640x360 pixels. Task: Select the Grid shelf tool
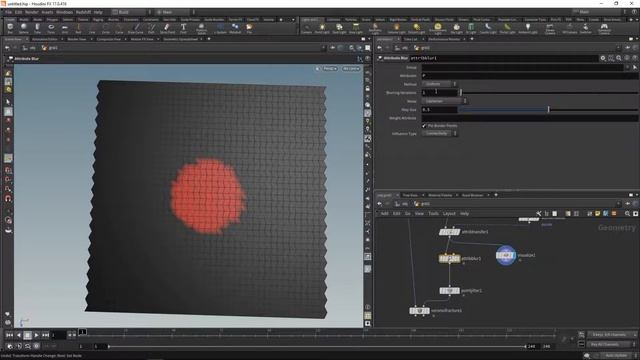[64, 29]
